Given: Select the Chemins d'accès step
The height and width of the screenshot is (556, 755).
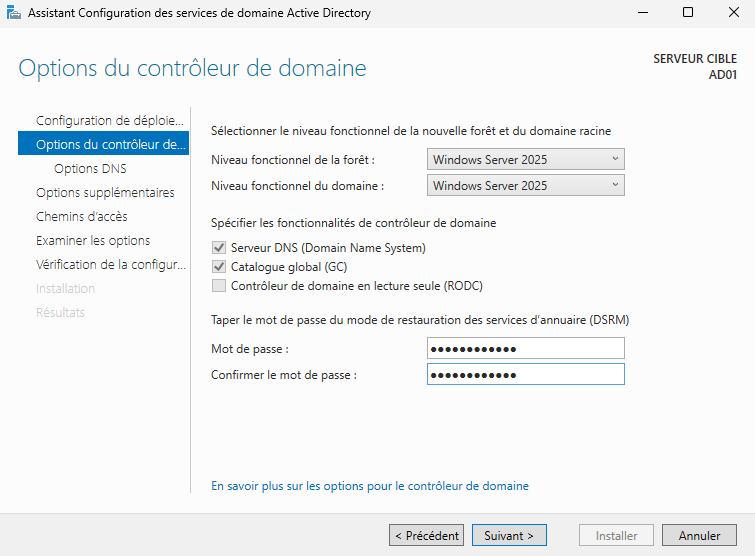Looking at the screenshot, I should [x=82, y=216].
